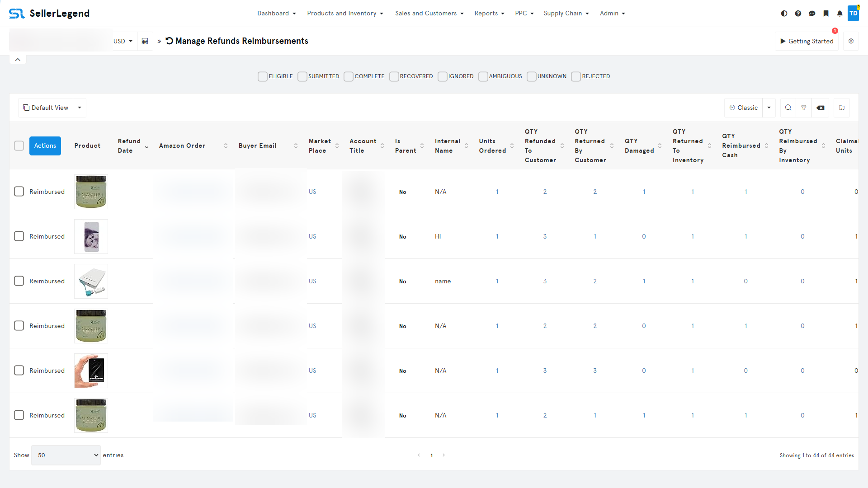The width and height of the screenshot is (868, 488).
Task: Open the notifications bell
Action: pos(840,14)
